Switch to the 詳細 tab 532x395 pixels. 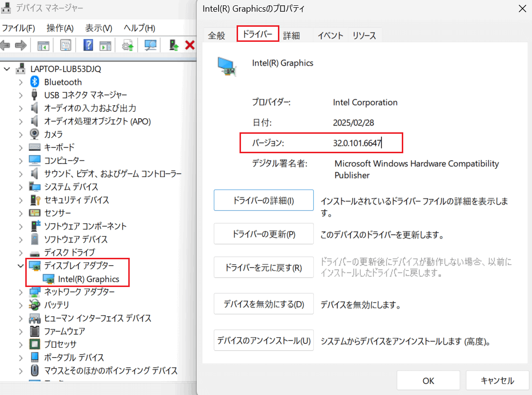(292, 36)
